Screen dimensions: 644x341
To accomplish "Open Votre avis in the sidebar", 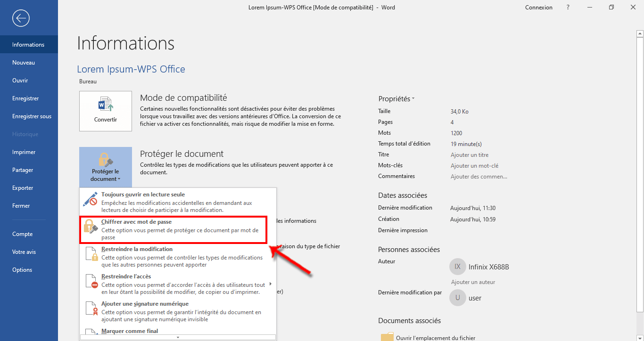I will pyautogui.click(x=29, y=252).
